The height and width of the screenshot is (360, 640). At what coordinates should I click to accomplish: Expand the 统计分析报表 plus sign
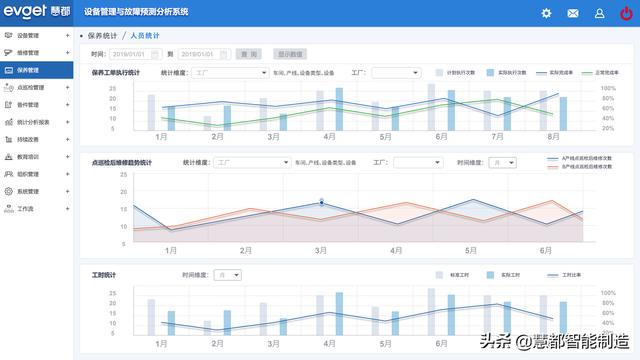[67, 122]
